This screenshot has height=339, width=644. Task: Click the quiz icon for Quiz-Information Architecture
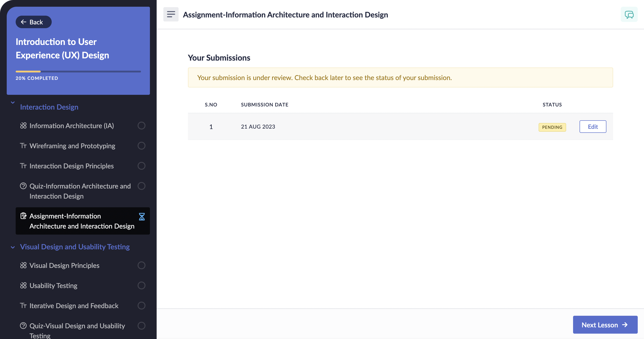pos(23,186)
